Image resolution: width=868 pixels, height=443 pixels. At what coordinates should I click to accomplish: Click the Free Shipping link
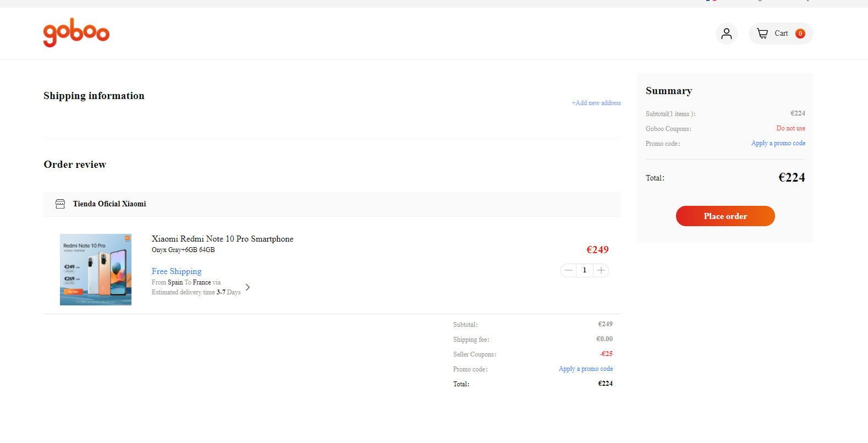coord(177,271)
